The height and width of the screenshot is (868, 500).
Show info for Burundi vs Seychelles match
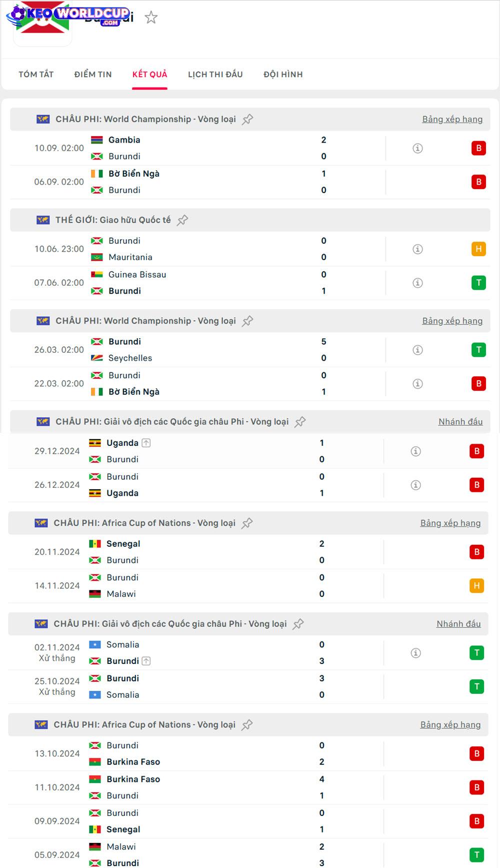pos(417,350)
